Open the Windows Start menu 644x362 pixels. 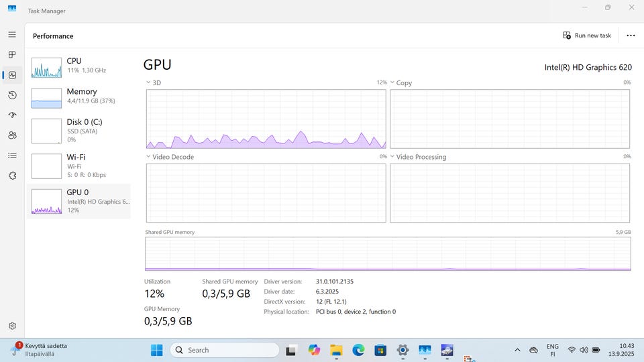[156, 350]
